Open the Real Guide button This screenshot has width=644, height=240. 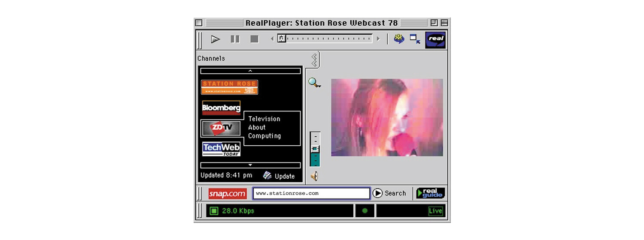point(431,193)
